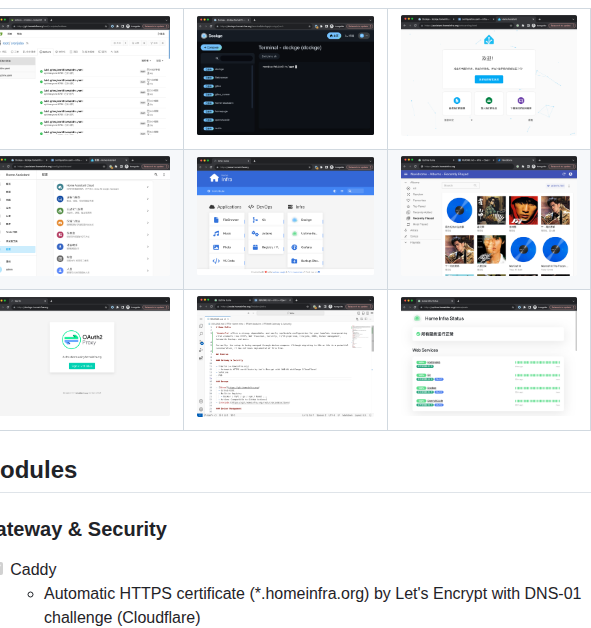Click the 'Caddy' list item text
The width and height of the screenshot is (591, 628).
[33, 569]
